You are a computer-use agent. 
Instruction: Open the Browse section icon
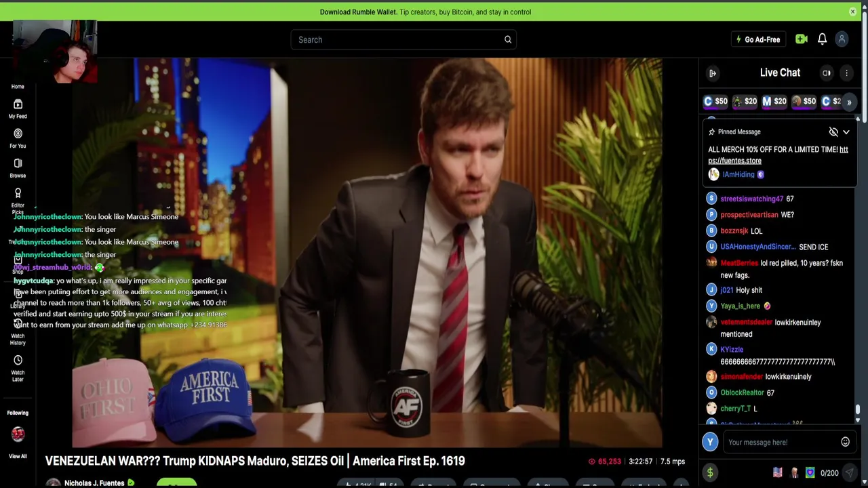click(18, 163)
